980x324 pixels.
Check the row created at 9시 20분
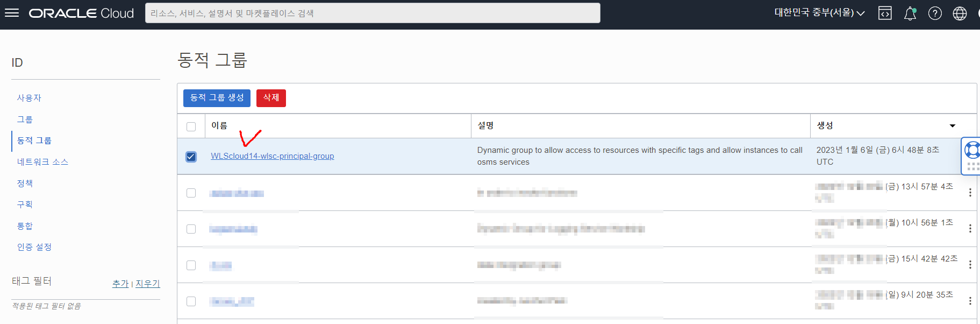coord(191,301)
